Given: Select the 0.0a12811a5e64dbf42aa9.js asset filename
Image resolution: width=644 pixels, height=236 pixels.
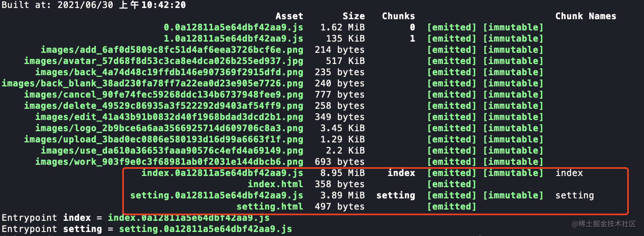Looking at the screenshot, I should point(233,28).
